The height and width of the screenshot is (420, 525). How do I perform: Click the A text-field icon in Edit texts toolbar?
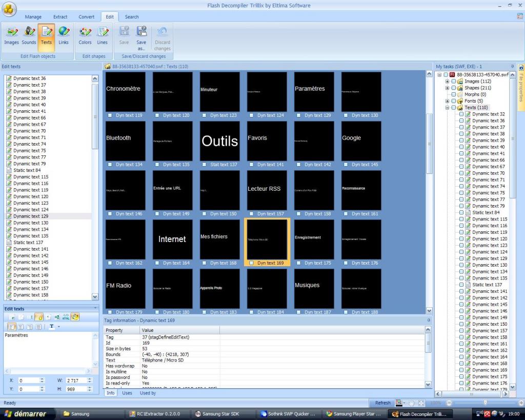coord(57,317)
